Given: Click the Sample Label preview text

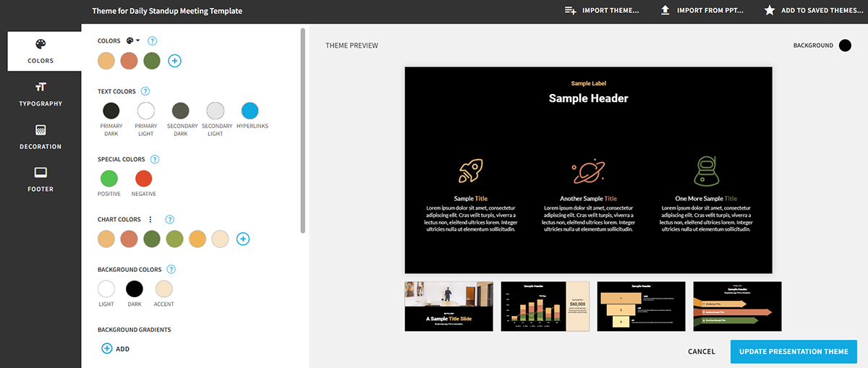Looking at the screenshot, I should point(588,84).
